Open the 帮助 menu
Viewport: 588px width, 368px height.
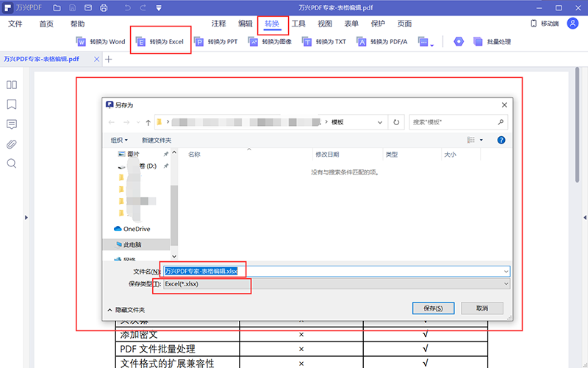coord(78,24)
